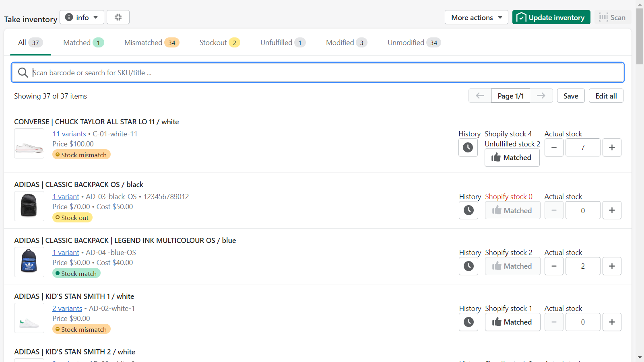Click the Save button
Viewport: 644px width, 362px height.
[x=571, y=96]
